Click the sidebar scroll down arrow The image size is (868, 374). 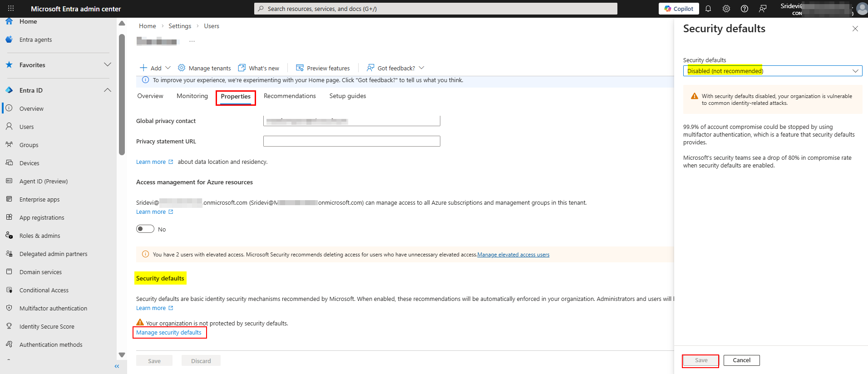(x=122, y=355)
